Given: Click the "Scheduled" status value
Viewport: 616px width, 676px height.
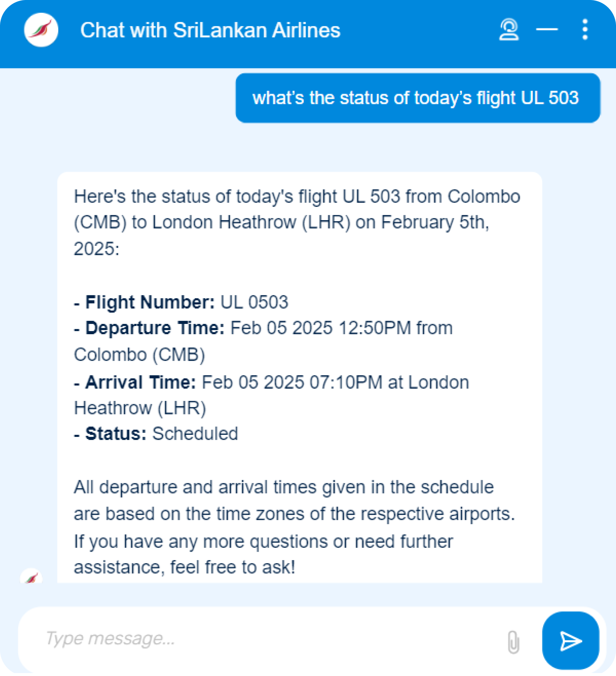Looking at the screenshot, I should point(195,434).
